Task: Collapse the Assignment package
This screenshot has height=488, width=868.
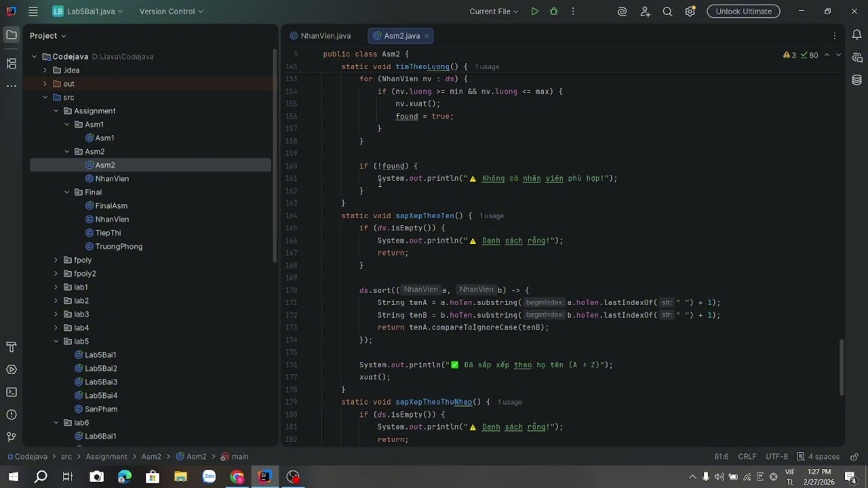Action: click(x=56, y=111)
